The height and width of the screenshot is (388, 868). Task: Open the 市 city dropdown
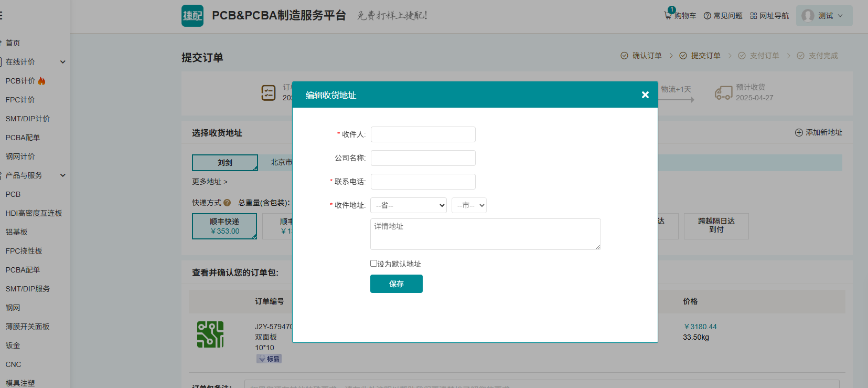pyautogui.click(x=469, y=205)
